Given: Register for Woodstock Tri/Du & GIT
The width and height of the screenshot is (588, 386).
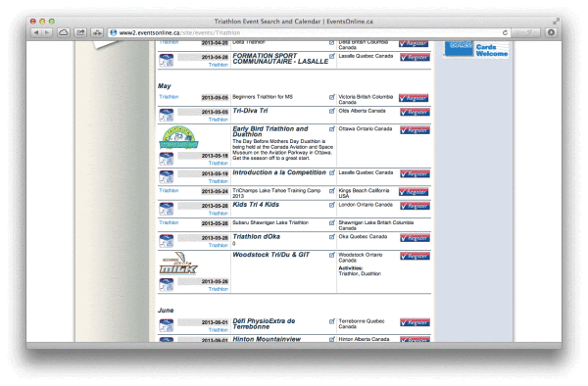Looking at the screenshot, I should tap(415, 257).
